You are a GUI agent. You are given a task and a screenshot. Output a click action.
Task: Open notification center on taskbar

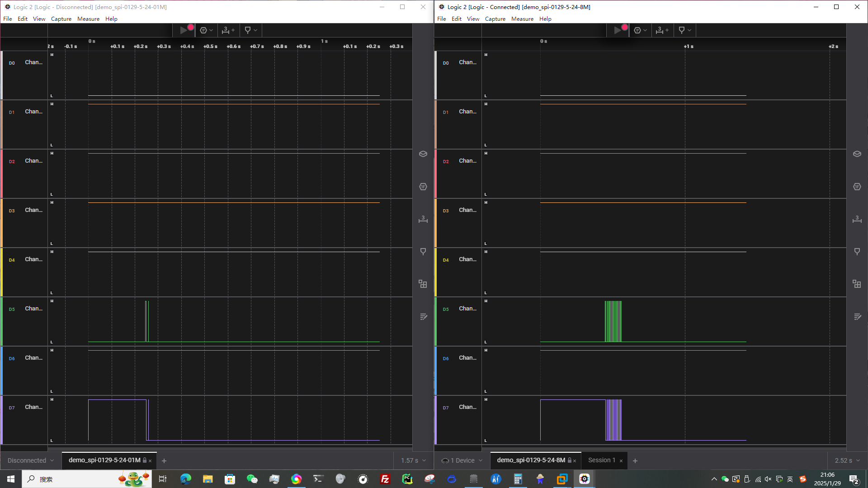[854, 479]
